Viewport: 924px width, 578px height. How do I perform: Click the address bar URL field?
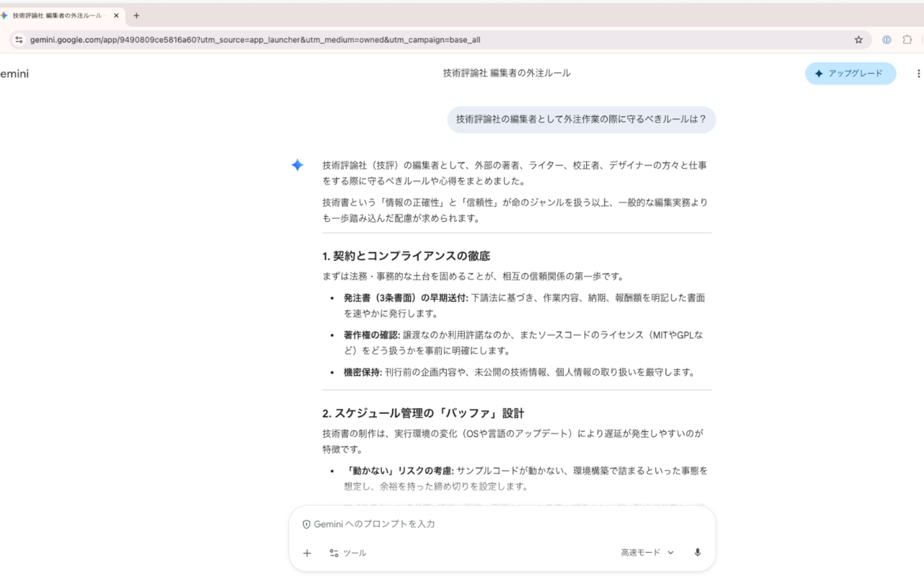click(x=440, y=40)
